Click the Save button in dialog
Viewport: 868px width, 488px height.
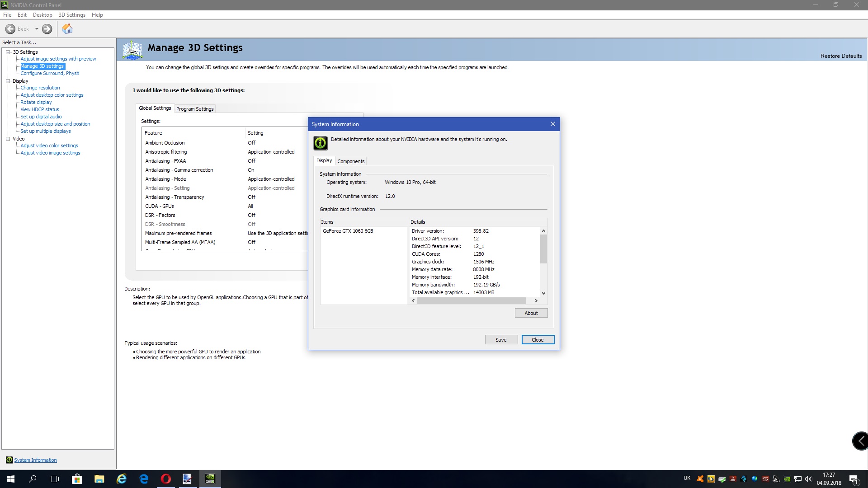coord(501,340)
